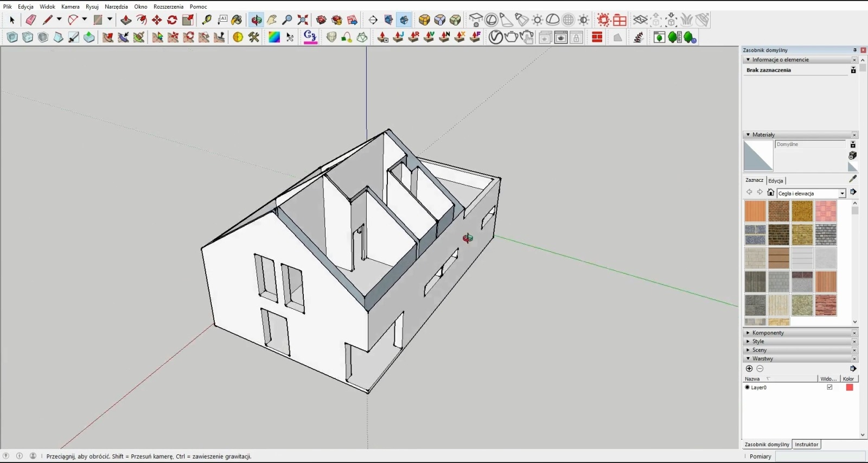
Task: Click the add layer plus icon
Action: tap(749, 369)
